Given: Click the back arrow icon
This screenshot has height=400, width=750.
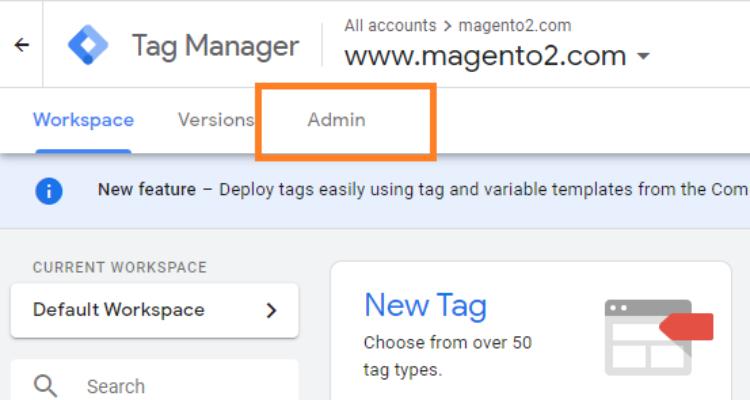Looking at the screenshot, I should click(x=21, y=45).
